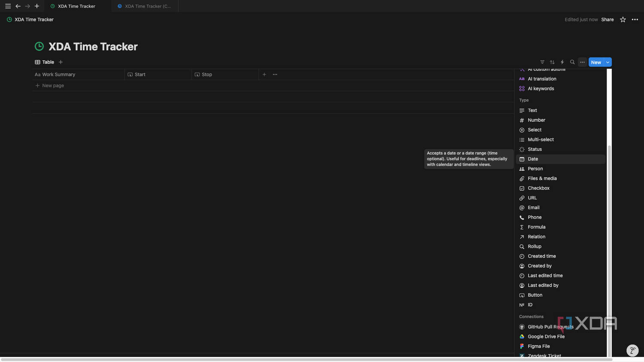The width and height of the screenshot is (644, 362).
Task: Choose the URL property type
Action: [560, 198]
